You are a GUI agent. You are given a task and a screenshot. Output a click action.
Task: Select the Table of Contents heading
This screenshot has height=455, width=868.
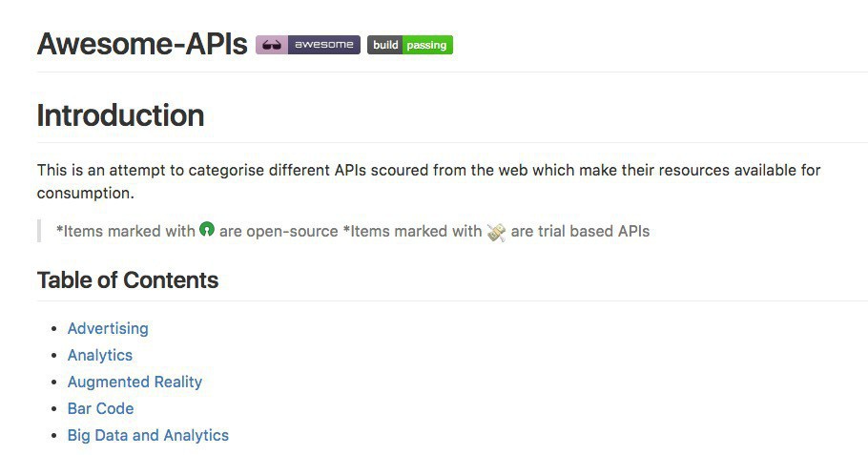[128, 280]
